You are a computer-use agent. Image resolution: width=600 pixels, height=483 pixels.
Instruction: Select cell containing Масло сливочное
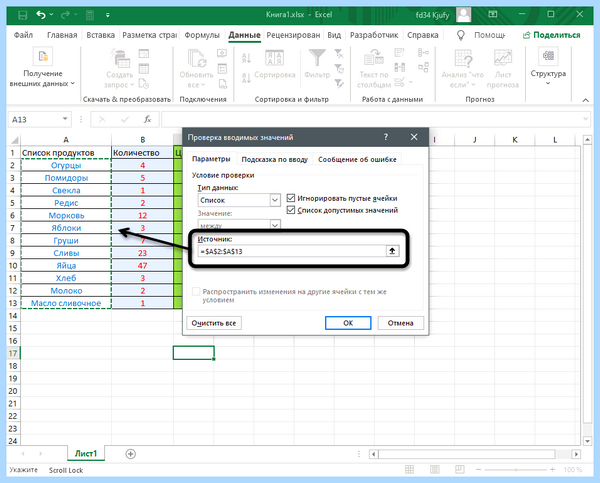pyautogui.click(x=66, y=303)
